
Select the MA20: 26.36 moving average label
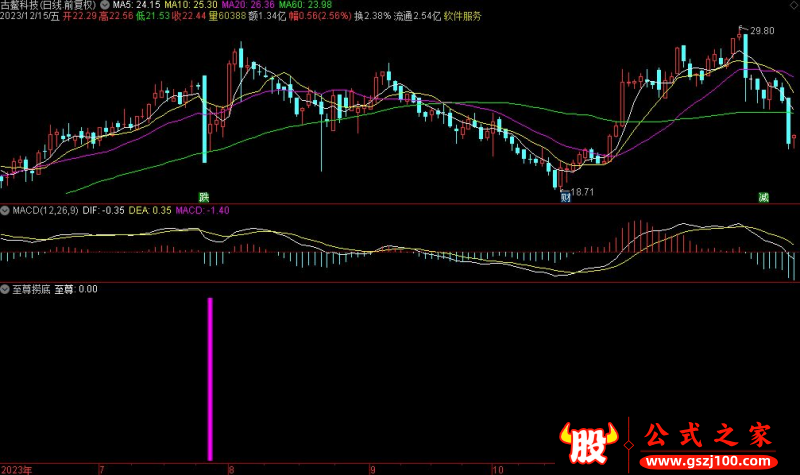tap(248, 5)
